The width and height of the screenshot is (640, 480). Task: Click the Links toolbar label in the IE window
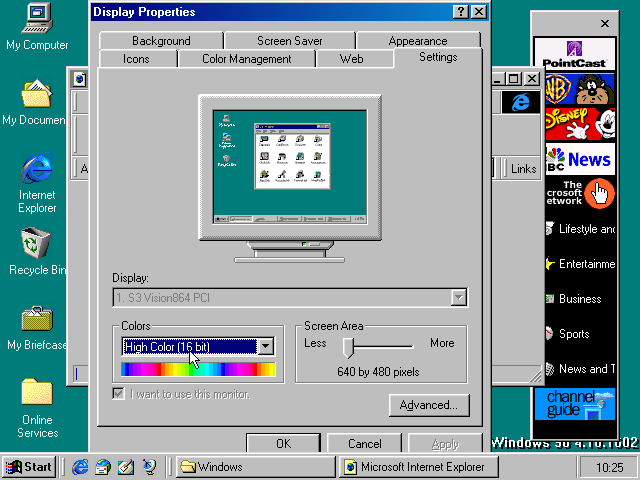pos(523,169)
